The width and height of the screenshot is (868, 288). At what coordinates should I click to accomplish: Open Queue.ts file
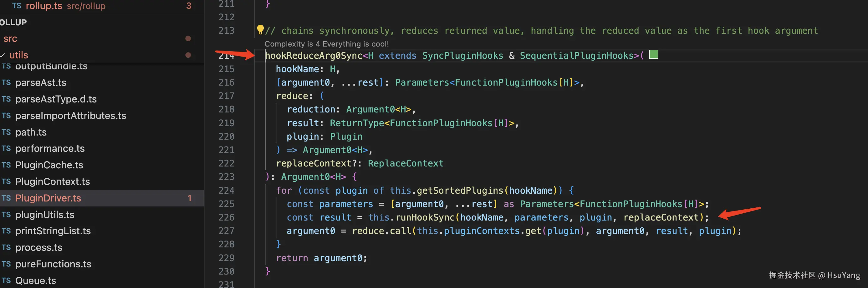(x=36, y=280)
